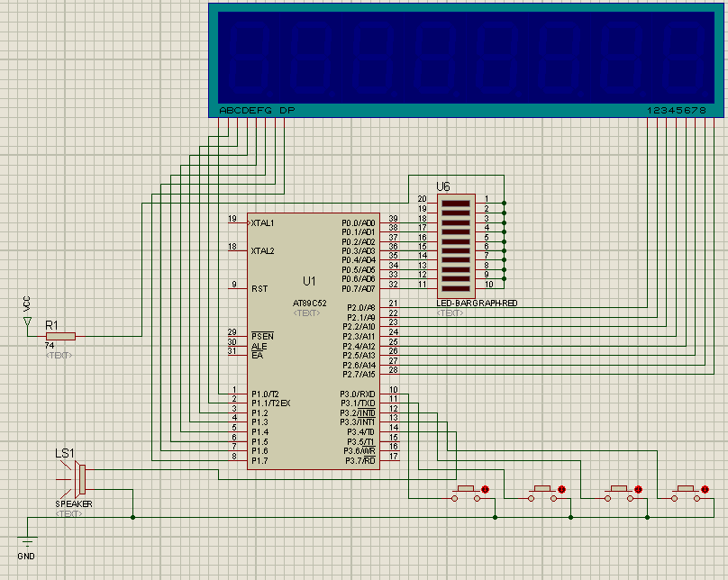Image resolution: width=728 pixels, height=580 pixels.
Task: Click the GND ground symbol
Action: coord(27,541)
